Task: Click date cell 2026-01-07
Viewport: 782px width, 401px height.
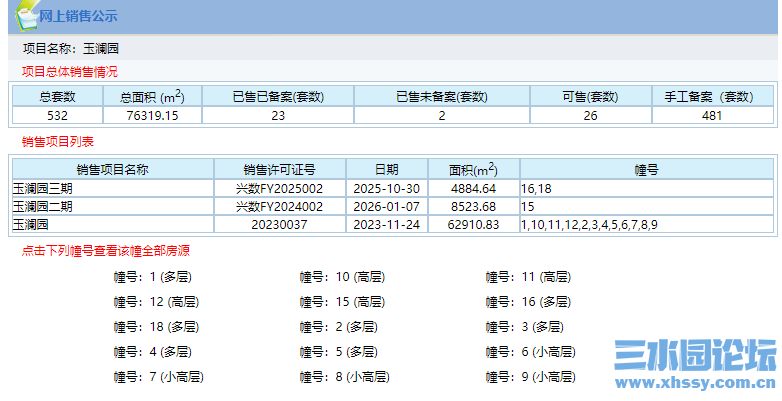Action: coord(387,206)
